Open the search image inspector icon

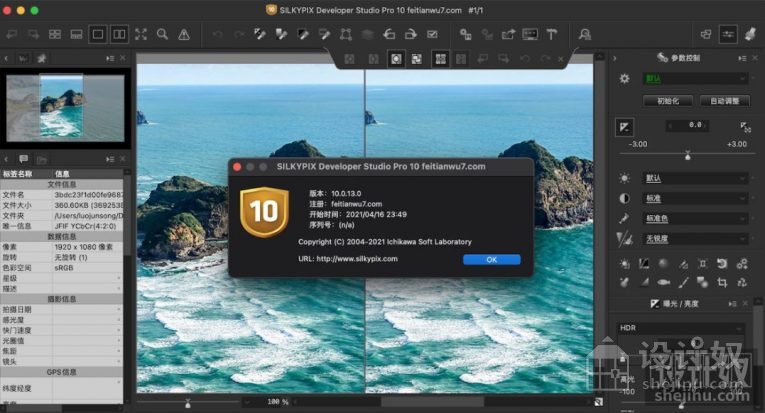pyautogui.click(x=584, y=34)
